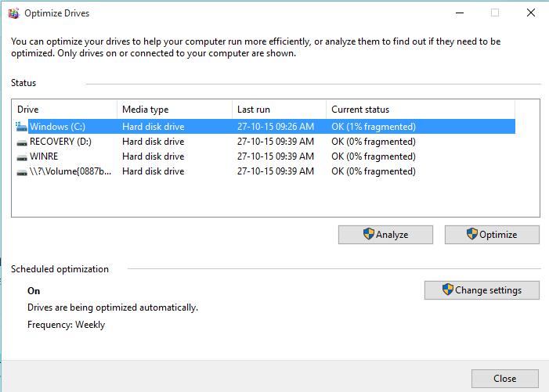Open Change settings for scheduled optimization
This screenshot has height=392, width=549.
pos(482,290)
